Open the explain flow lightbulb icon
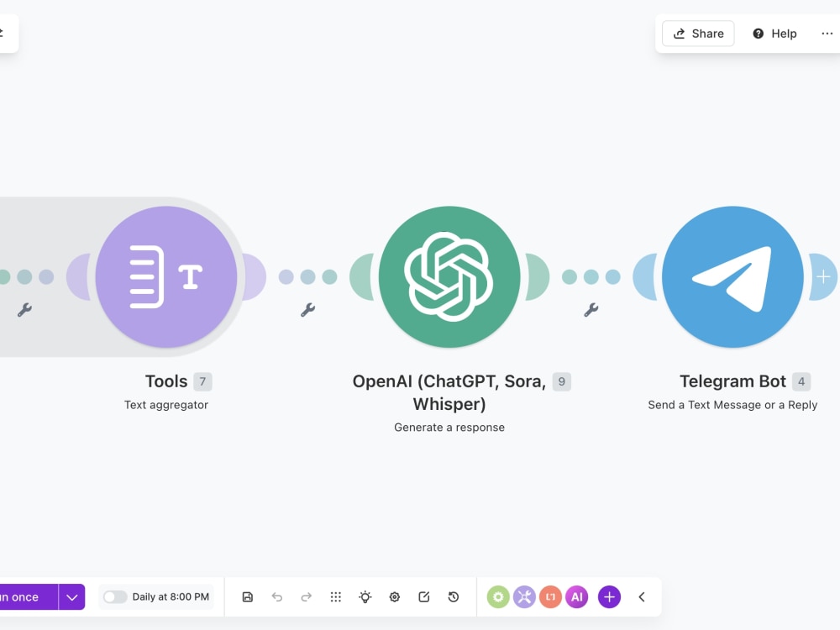Image resolution: width=840 pixels, height=630 pixels. point(365,596)
